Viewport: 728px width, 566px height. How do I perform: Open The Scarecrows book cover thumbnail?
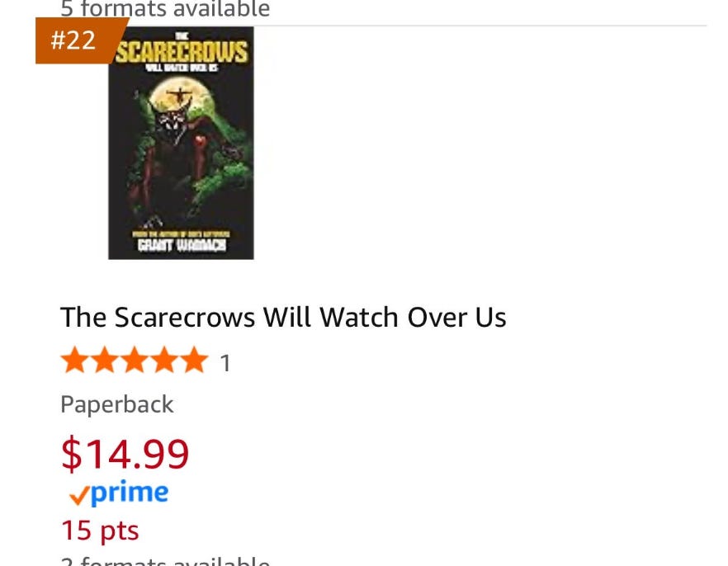pos(181,143)
